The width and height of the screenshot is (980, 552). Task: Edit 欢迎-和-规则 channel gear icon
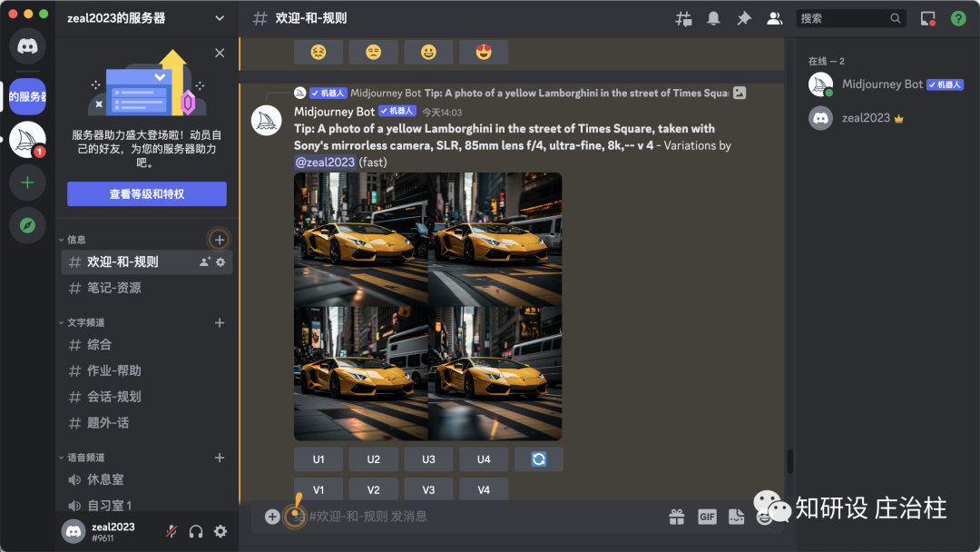[220, 262]
